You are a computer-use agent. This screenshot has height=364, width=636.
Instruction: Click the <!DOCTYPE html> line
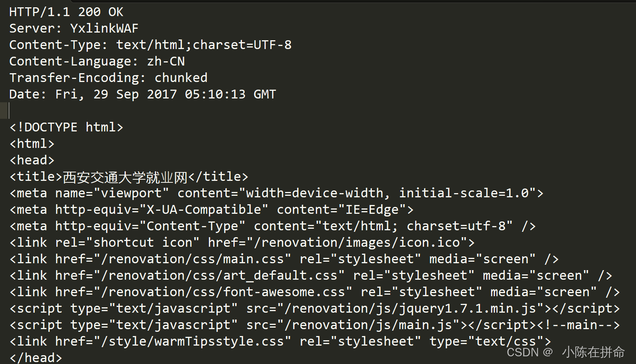[x=66, y=127]
